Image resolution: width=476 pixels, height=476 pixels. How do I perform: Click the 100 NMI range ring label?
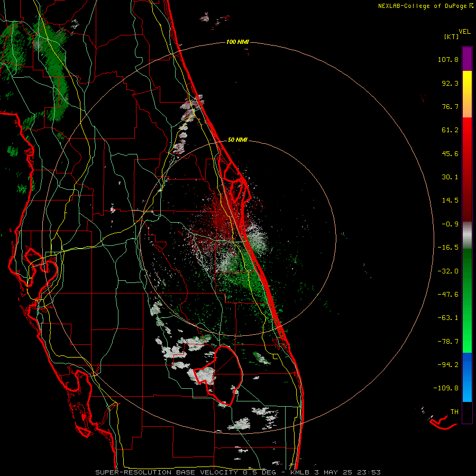[237, 42]
